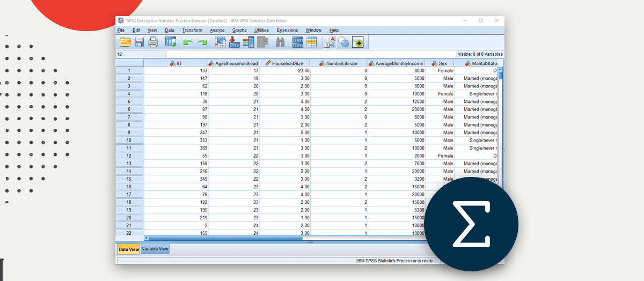The height and width of the screenshot is (281, 644).
Task: Click the Open data document folder icon
Action: [125, 42]
